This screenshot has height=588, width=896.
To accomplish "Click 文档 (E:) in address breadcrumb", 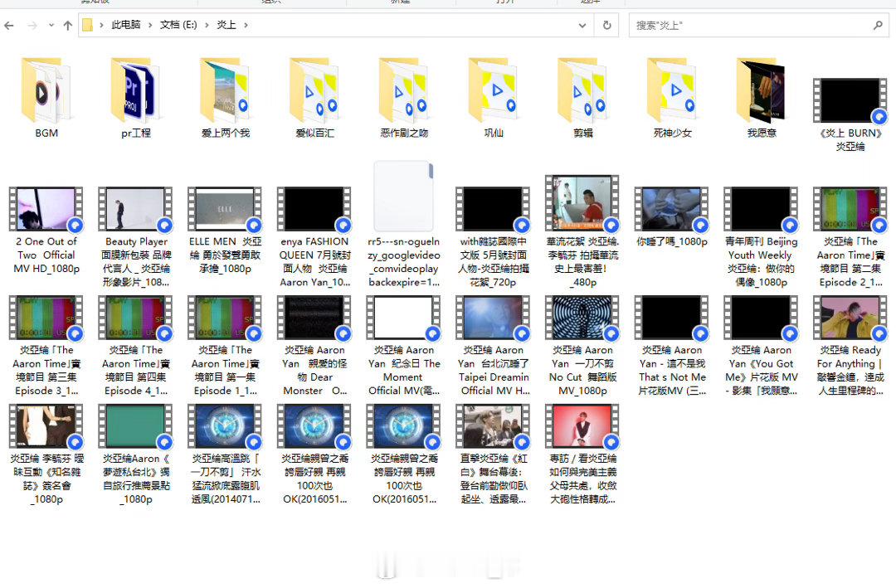I will tap(178, 25).
